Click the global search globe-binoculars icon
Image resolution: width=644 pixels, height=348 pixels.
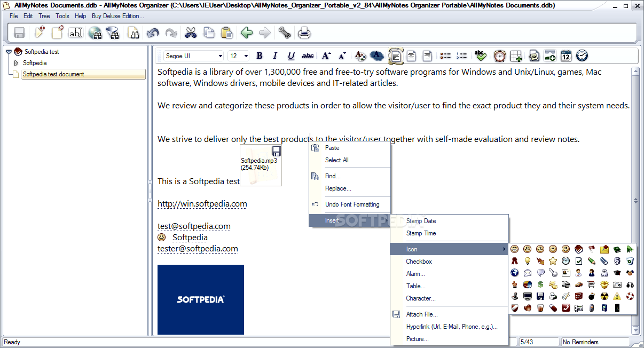click(95, 33)
